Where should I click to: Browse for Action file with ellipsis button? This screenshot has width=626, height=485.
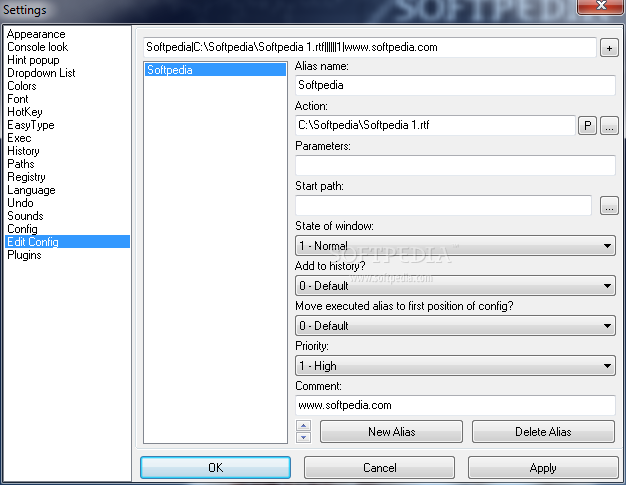[609, 126]
